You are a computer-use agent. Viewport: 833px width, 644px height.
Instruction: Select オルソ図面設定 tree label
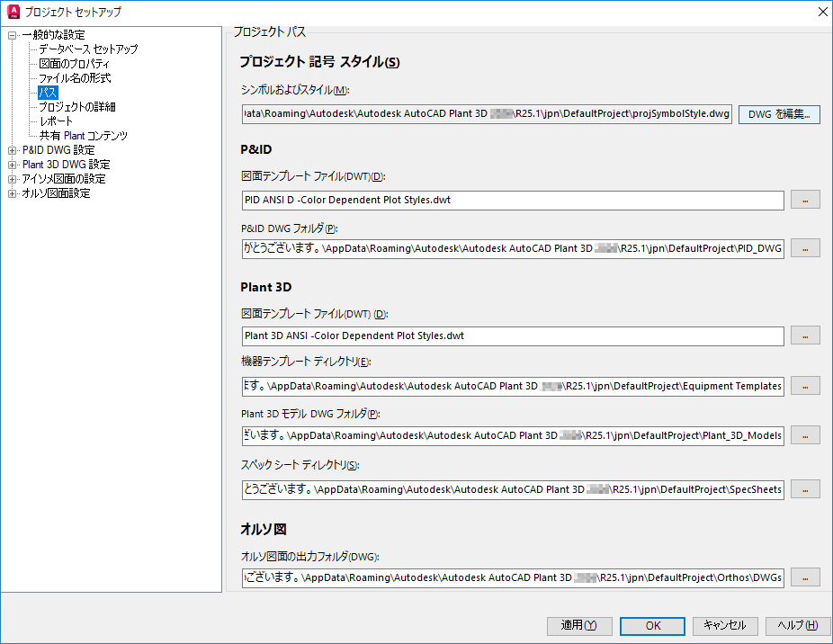(56, 193)
